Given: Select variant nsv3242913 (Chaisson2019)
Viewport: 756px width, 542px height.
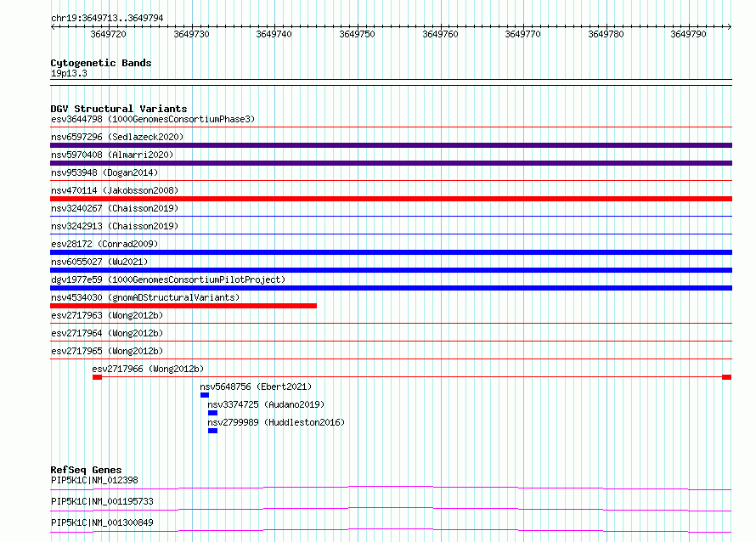Looking at the screenshot, I should pos(115,226).
